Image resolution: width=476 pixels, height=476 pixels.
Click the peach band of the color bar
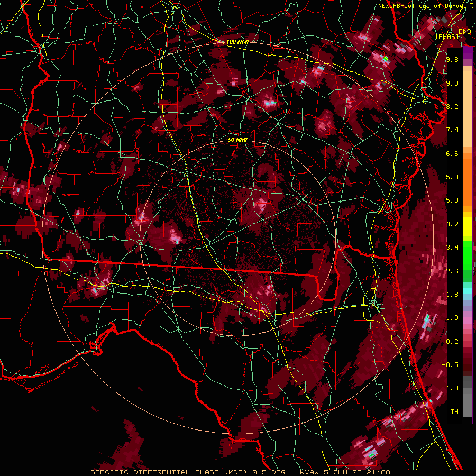[467, 106]
